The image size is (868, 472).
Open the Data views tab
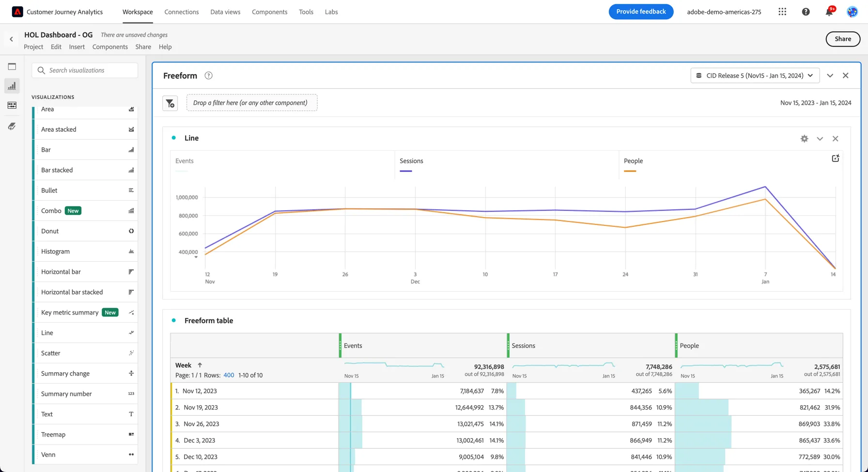point(225,12)
